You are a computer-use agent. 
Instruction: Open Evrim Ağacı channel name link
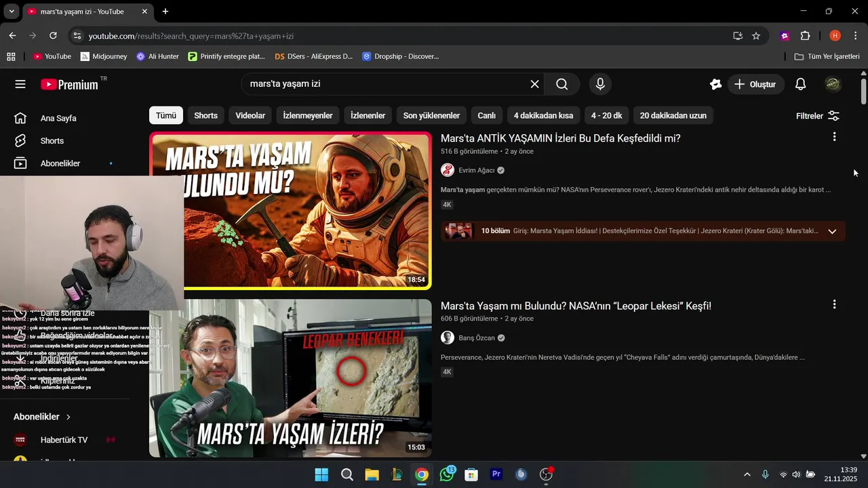click(x=477, y=170)
